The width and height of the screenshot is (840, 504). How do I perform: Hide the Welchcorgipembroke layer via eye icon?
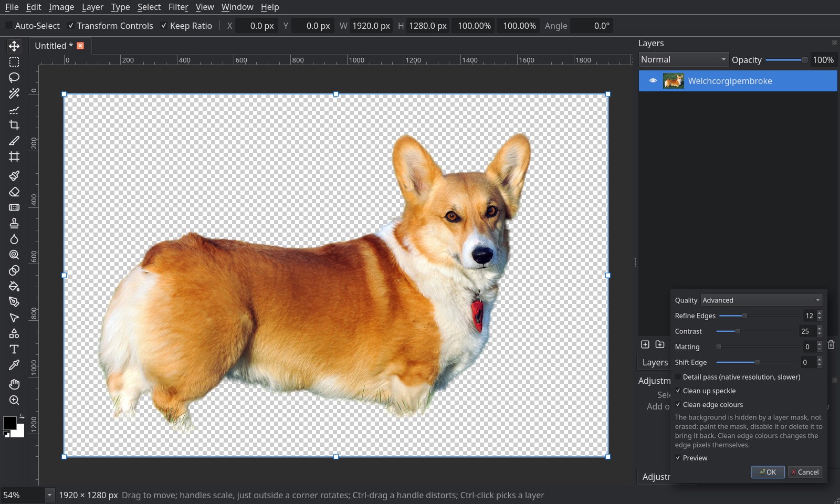[653, 81]
